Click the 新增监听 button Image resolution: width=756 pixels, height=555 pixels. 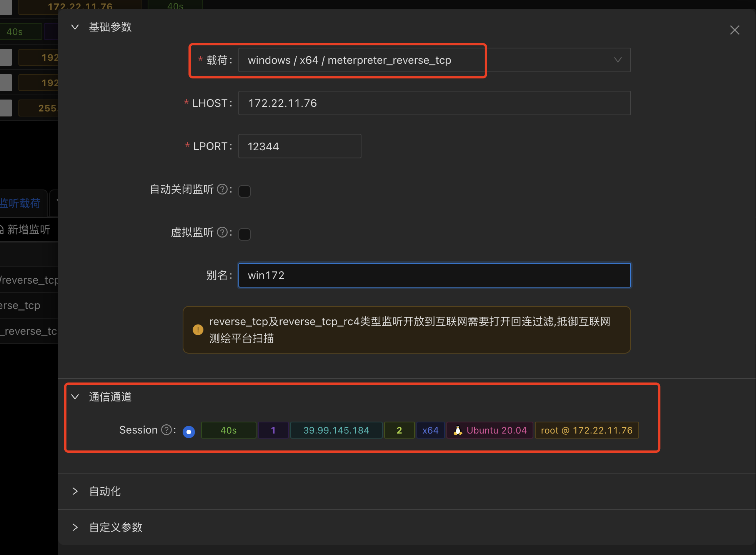point(25,230)
